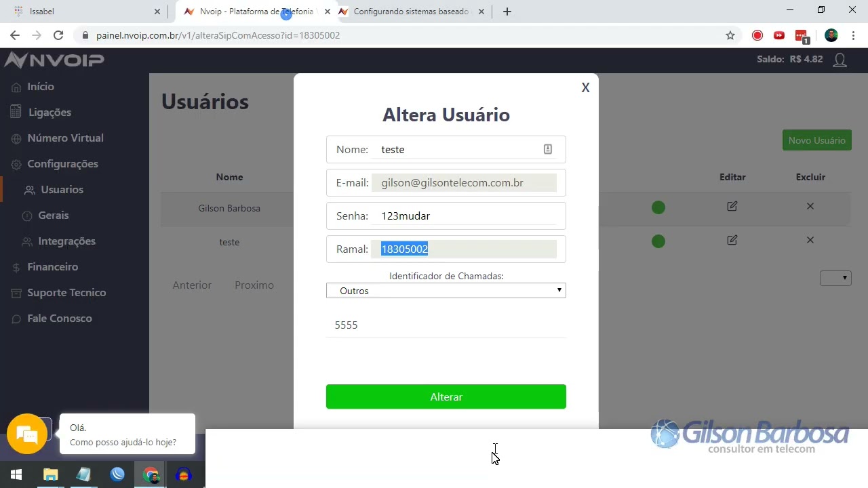The image size is (868, 488).
Task: Switch to the Issabel browser tab
Action: 83,12
